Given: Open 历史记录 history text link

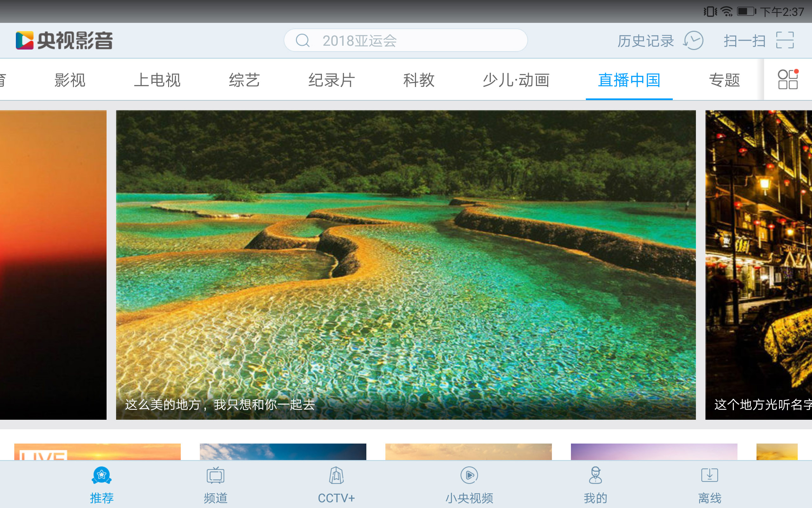Looking at the screenshot, I should click(x=645, y=41).
